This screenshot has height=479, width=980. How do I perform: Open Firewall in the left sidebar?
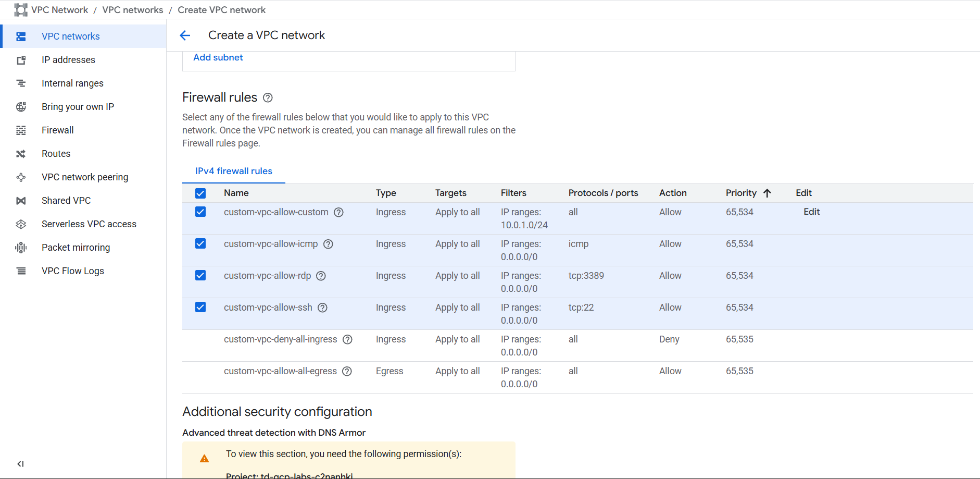pyautogui.click(x=57, y=130)
